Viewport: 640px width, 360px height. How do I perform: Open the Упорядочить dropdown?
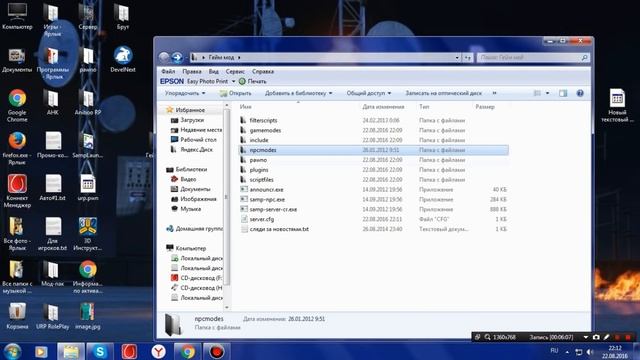pos(185,93)
